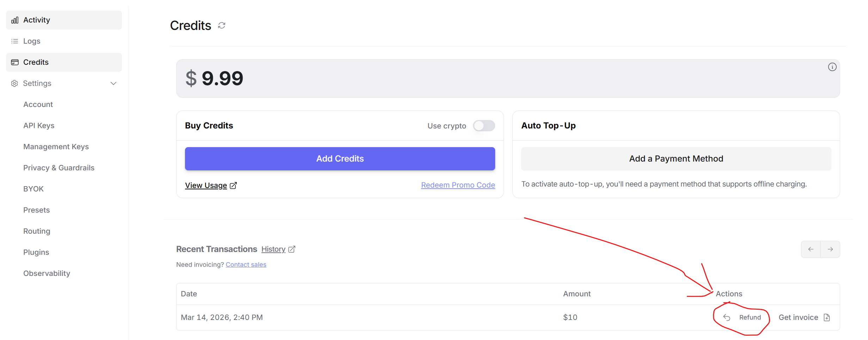Click the Credits card icon in sidebar
The height and width of the screenshot is (340, 868).
[x=15, y=62]
